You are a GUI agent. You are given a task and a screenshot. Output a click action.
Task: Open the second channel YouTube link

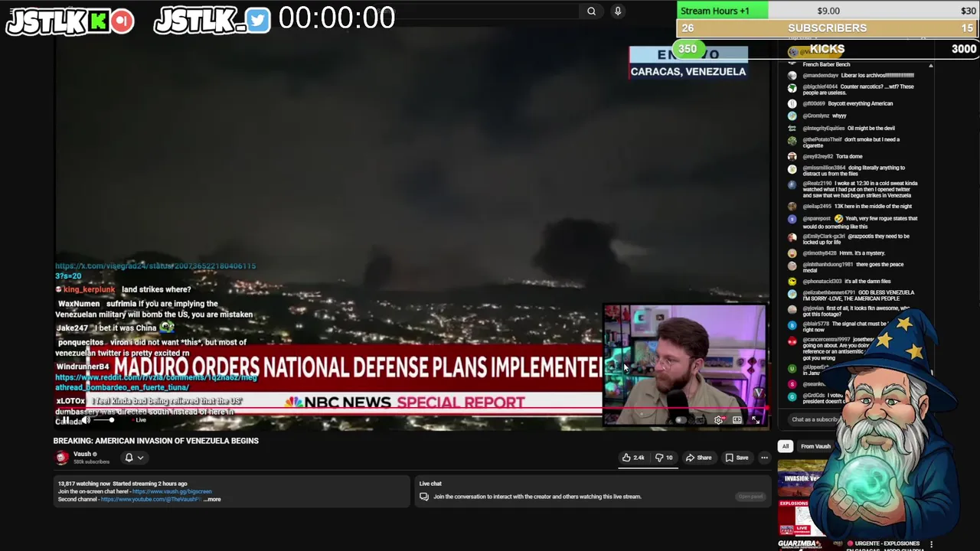(151, 499)
